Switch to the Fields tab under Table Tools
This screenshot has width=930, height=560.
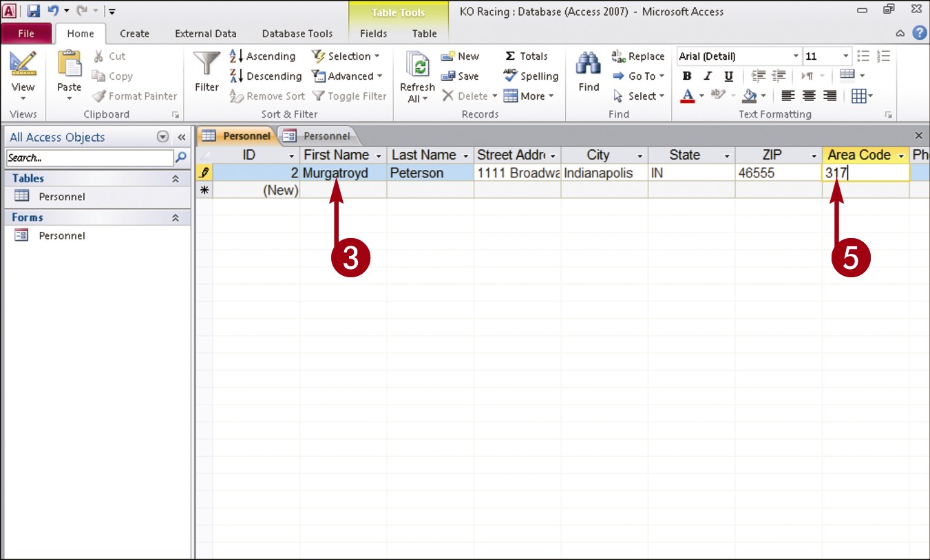(373, 33)
